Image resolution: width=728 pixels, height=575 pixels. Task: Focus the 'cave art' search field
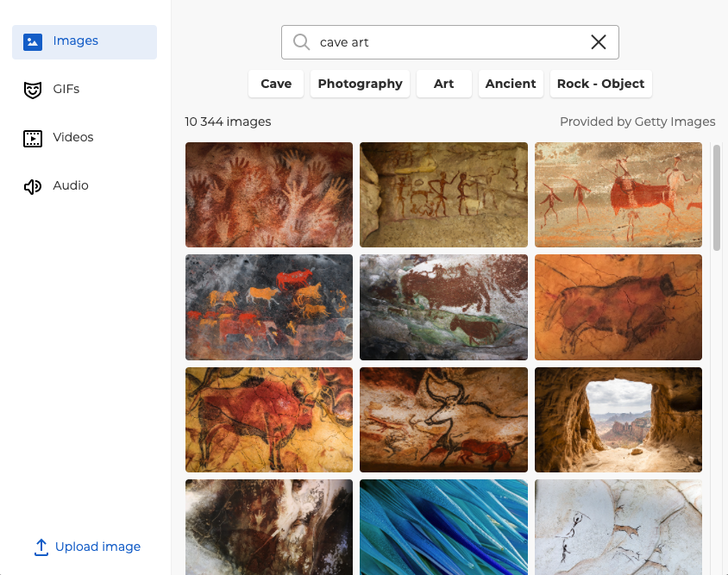(x=450, y=42)
